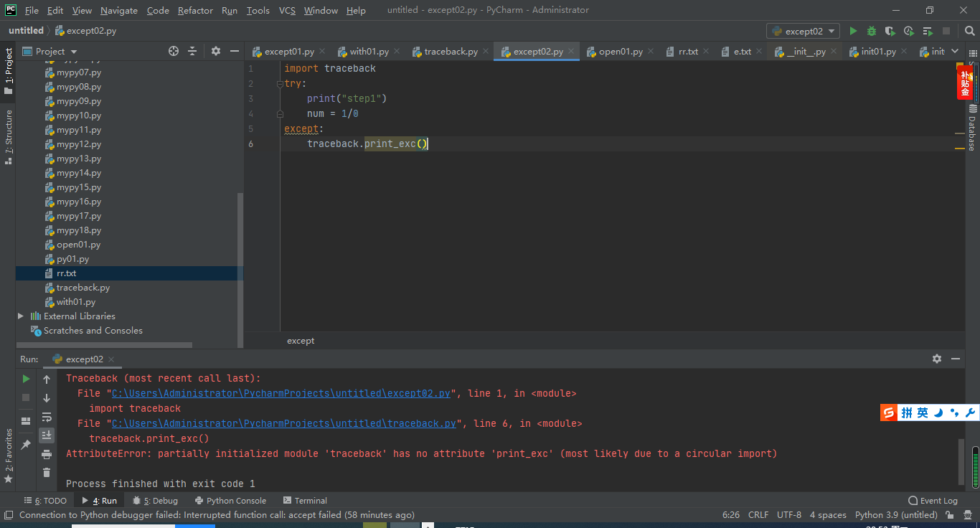Hide the Project tool window
Viewport: 980px width, 528px height.
(234, 51)
